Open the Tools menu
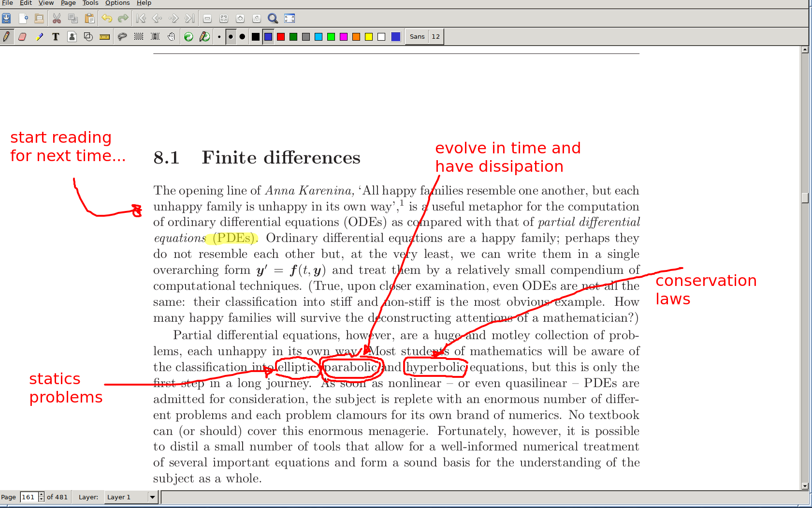 [90, 3]
